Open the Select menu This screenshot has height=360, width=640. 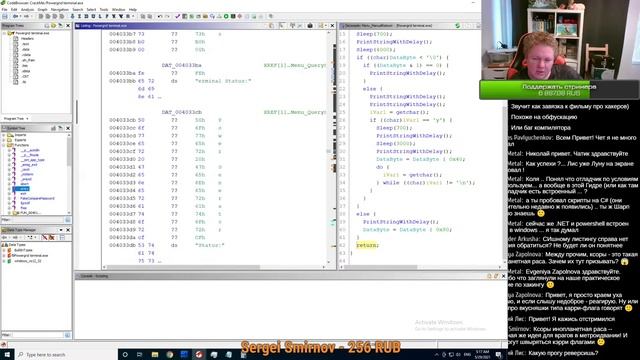coord(91,9)
